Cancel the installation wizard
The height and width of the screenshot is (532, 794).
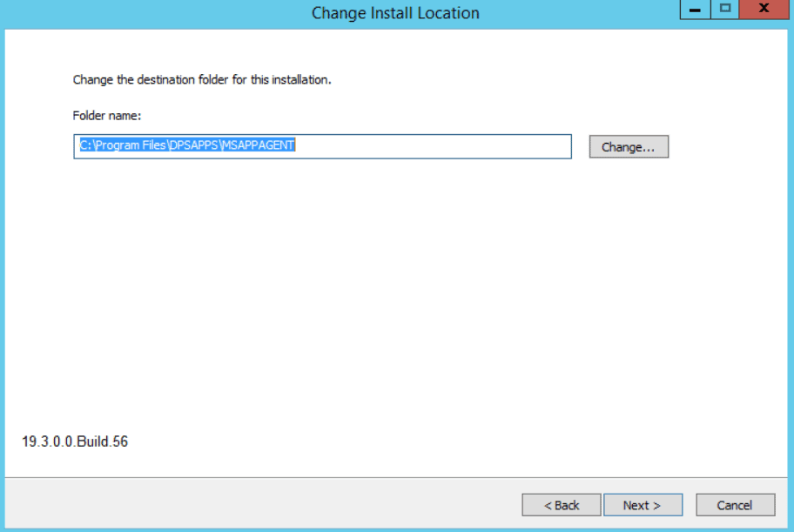pyautogui.click(x=734, y=505)
